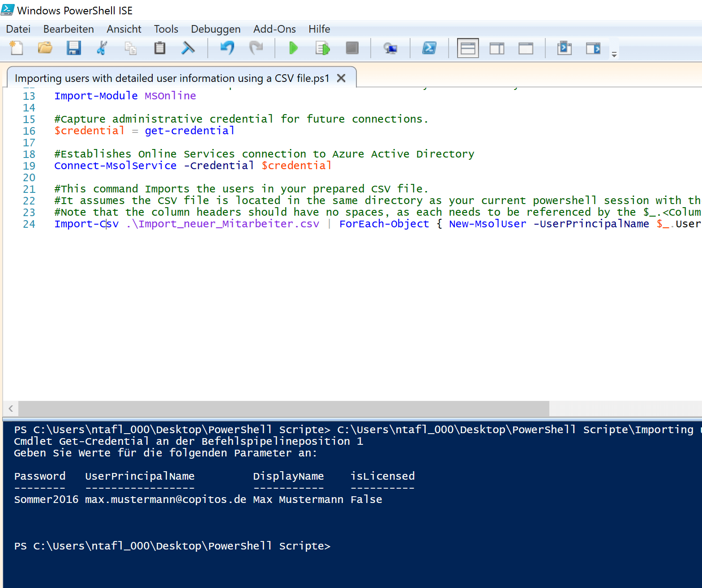
Task: Click line number 20 in the gutter
Action: point(29,177)
